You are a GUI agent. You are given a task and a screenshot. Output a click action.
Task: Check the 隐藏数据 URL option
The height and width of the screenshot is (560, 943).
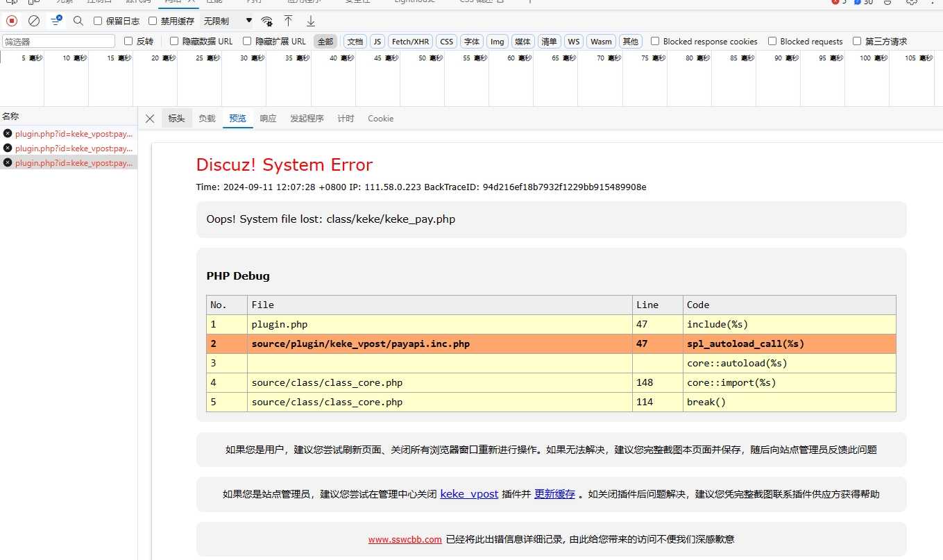(x=174, y=41)
